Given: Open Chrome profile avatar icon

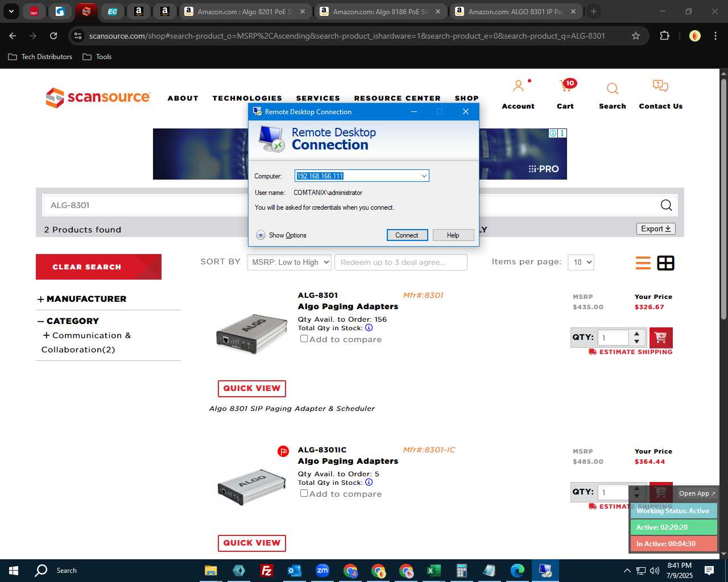Looking at the screenshot, I should (694, 36).
